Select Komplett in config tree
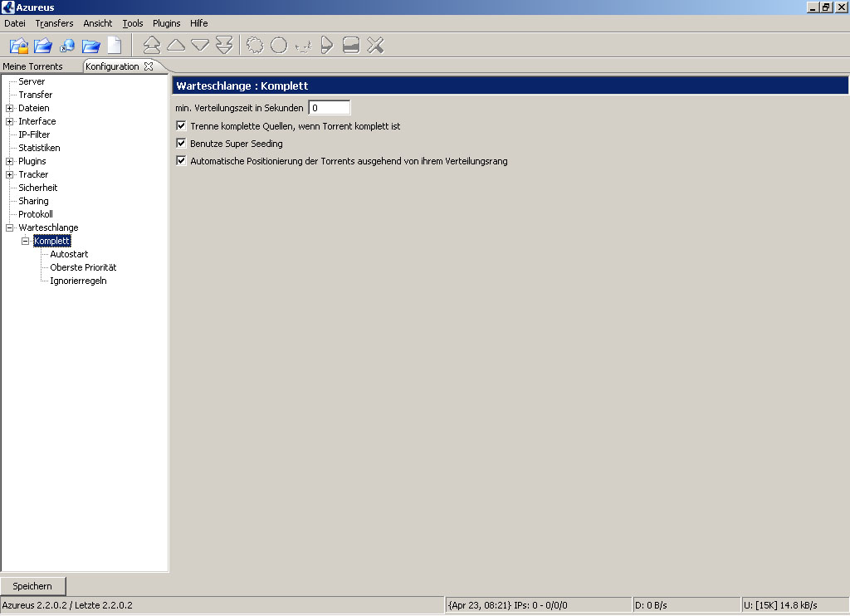850x616 pixels. (x=52, y=241)
